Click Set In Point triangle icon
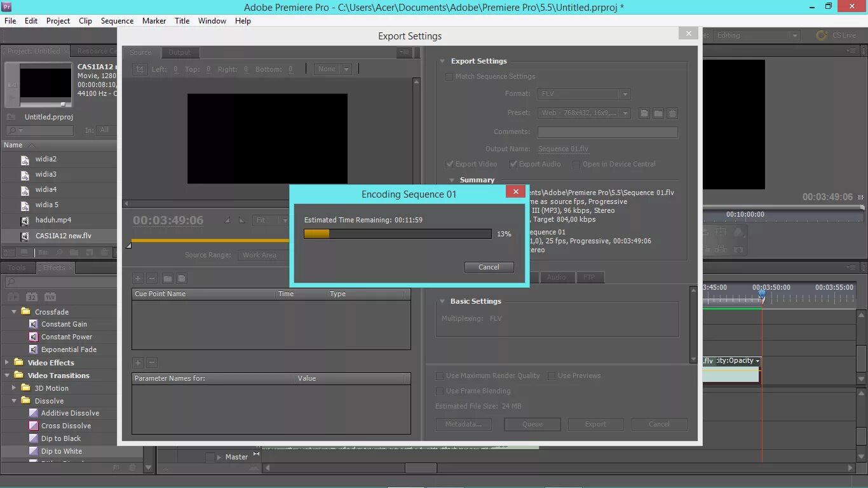This screenshot has width=868, height=488. (227, 220)
